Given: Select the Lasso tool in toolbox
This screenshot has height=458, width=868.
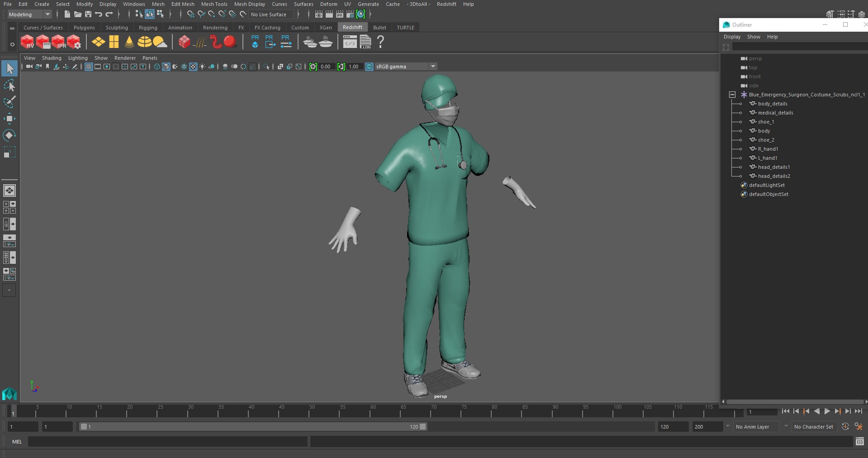Looking at the screenshot, I should pos(9,85).
